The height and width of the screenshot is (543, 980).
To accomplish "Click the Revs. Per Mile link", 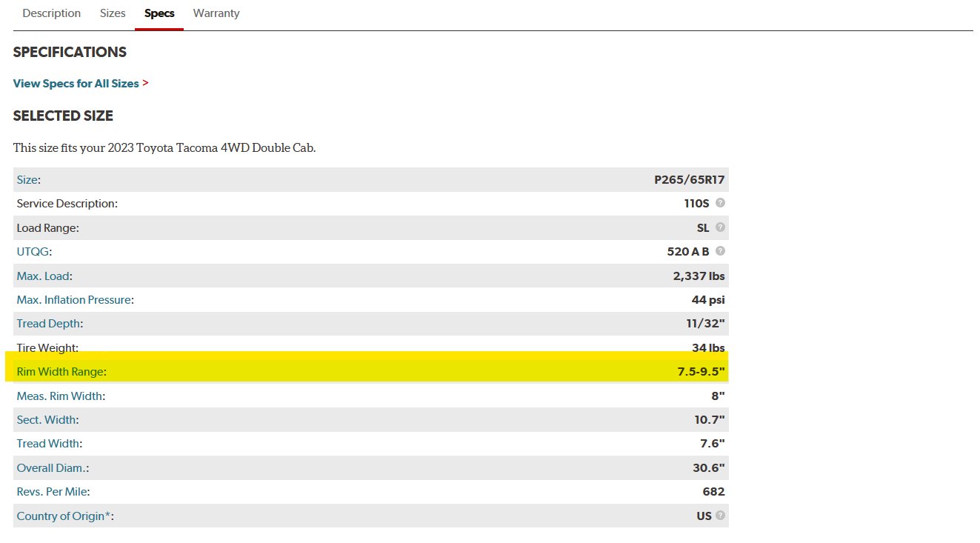I will (52, 492).
